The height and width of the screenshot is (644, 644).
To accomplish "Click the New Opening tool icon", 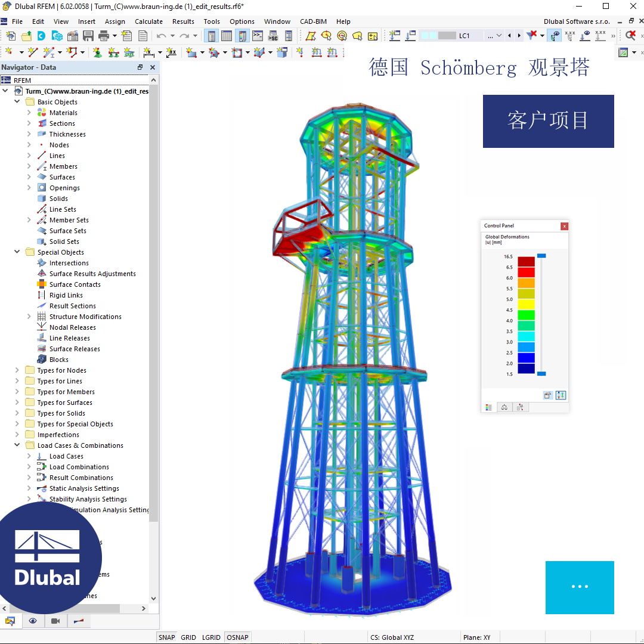I will [237, 52].
